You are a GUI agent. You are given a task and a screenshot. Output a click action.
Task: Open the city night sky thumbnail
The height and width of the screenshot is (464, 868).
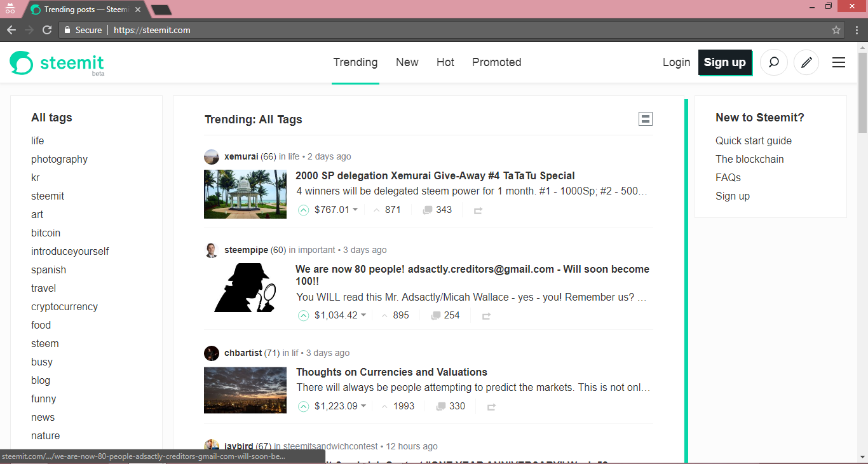[x=245, y=390]
